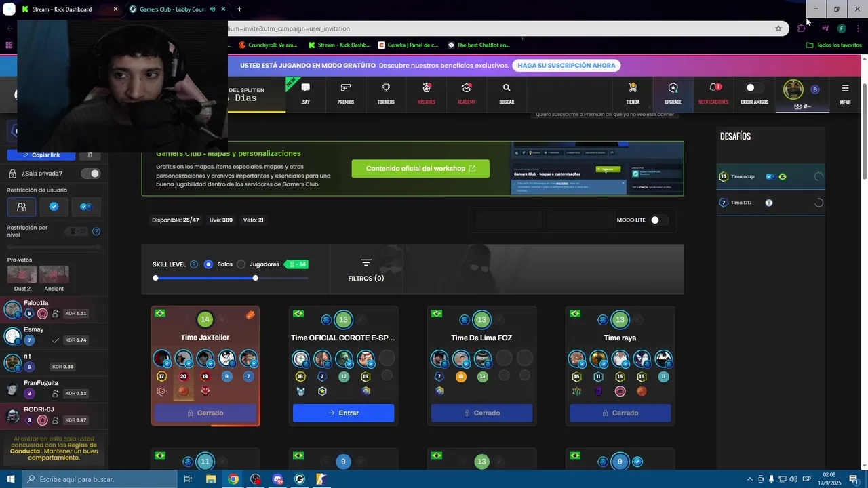Open the Upgrade badge icon
This screenshot has height=488, width=868.
tap(673, 88)
